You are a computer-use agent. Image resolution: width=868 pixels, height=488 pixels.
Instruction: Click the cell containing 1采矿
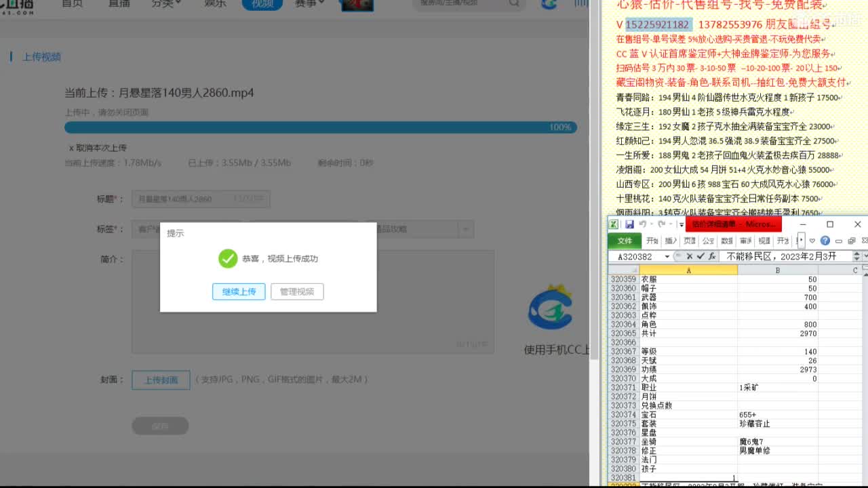(x=778, y=388)
